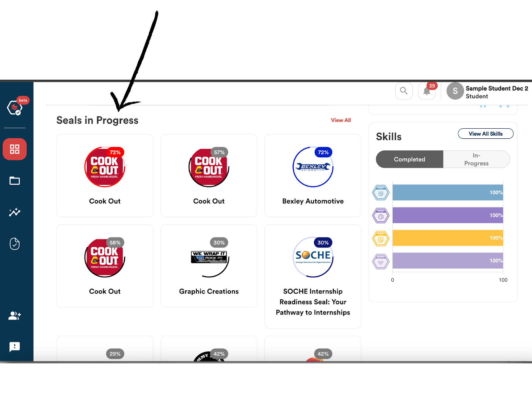Open the dashboard grid icon in sidebar
Viewport: 532px width, 411px height.
[15, 149]
